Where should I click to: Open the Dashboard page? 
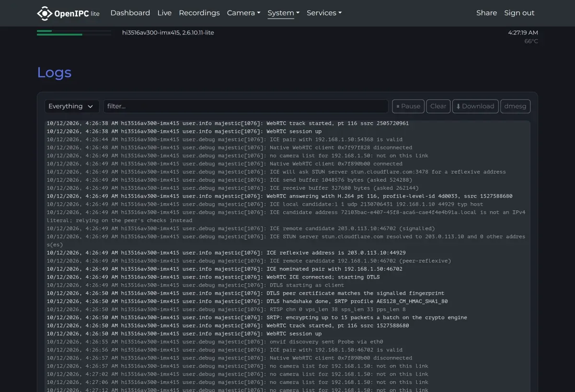click(x=130, y=13)
